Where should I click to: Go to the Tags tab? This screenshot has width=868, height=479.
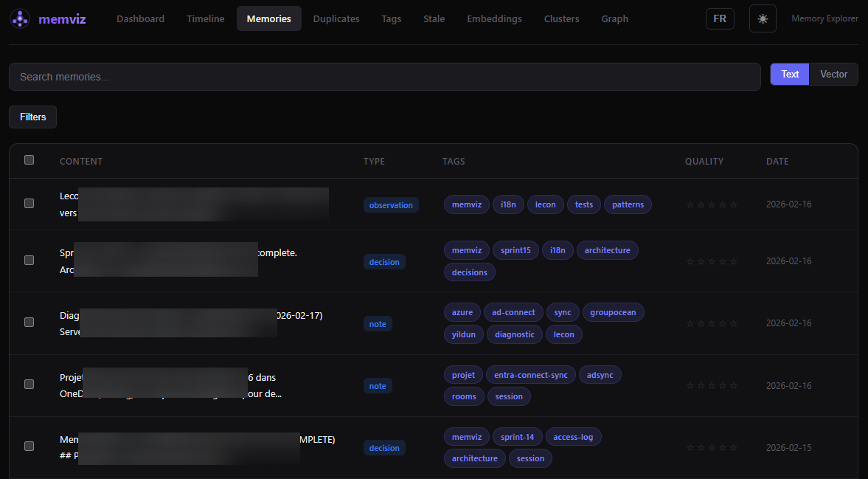pos(392,19)
